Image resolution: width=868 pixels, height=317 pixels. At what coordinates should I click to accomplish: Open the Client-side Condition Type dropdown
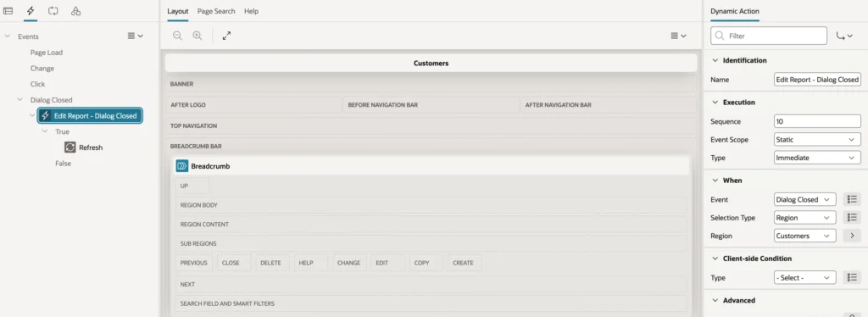click(x=805, y=278)
